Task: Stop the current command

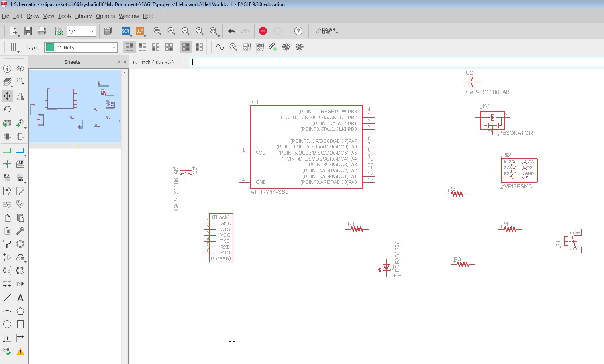Action: click(263, 31)
